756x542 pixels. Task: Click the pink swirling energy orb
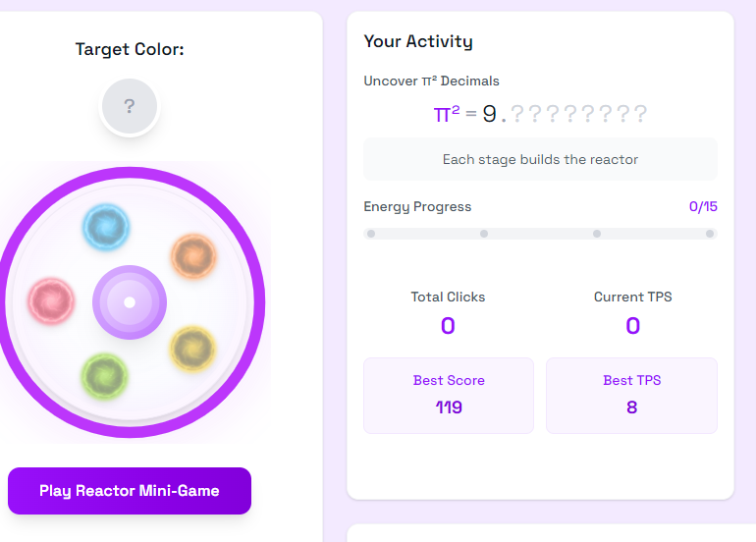(x=51, y=300)
